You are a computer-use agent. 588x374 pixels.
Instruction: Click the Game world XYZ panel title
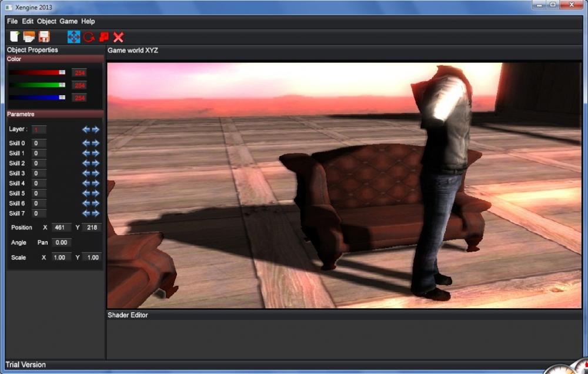133,50
